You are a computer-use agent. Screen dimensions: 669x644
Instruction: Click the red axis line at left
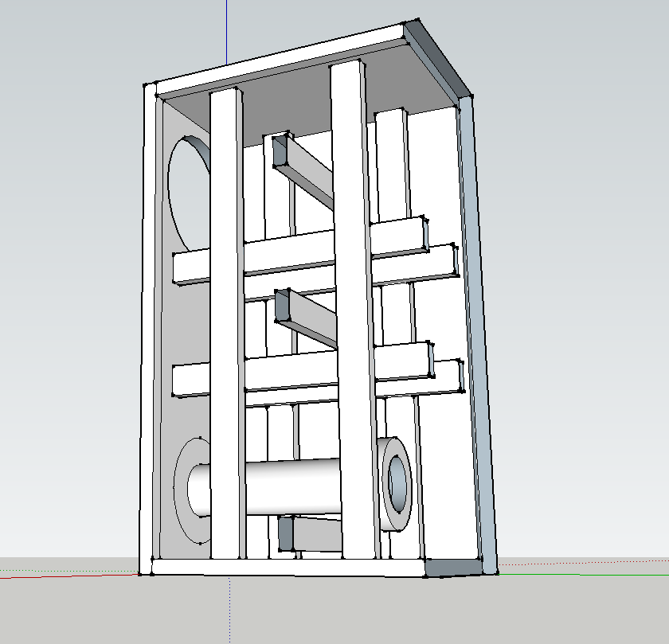click(x=64, y=572)
